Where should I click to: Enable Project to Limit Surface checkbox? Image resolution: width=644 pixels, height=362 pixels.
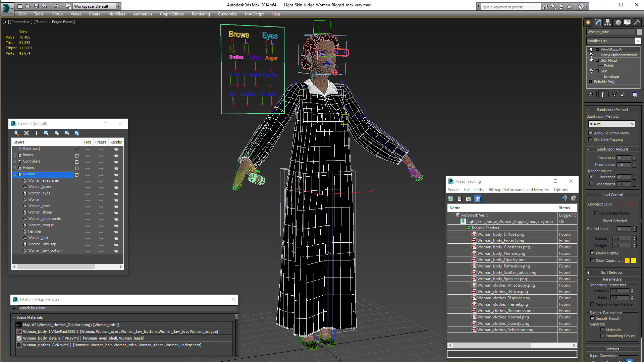tap(592, 305)
